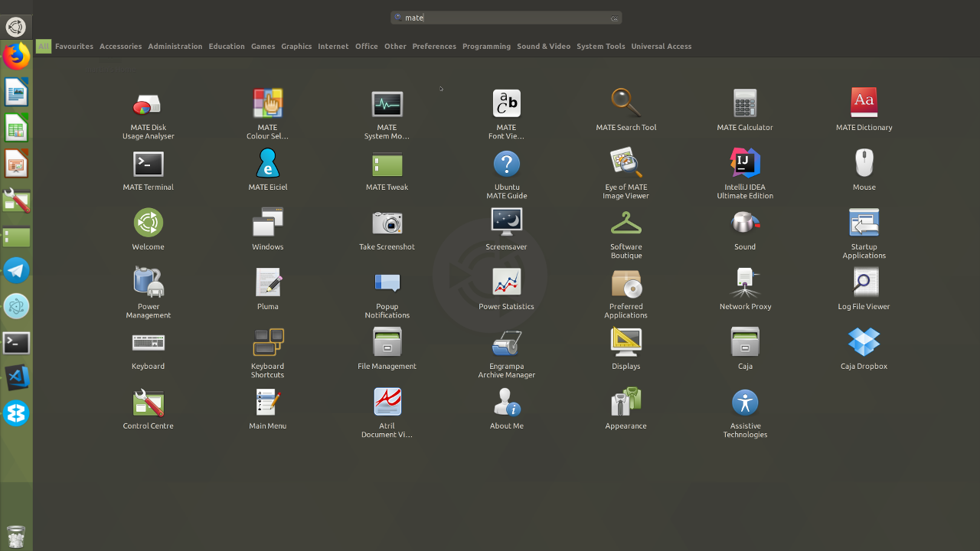This screenshot has height=551, width=980.
Task: View the Favourites category
Action: click(x=73, y=46)
